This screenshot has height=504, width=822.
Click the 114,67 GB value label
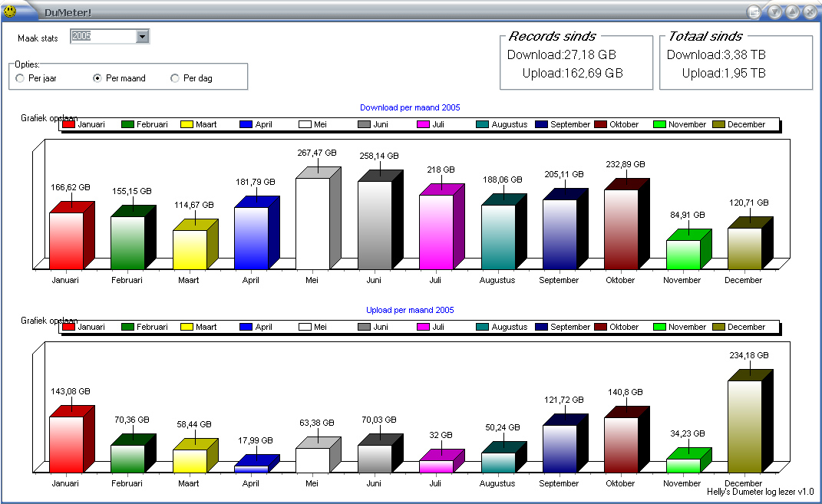[x=194, y=206]
